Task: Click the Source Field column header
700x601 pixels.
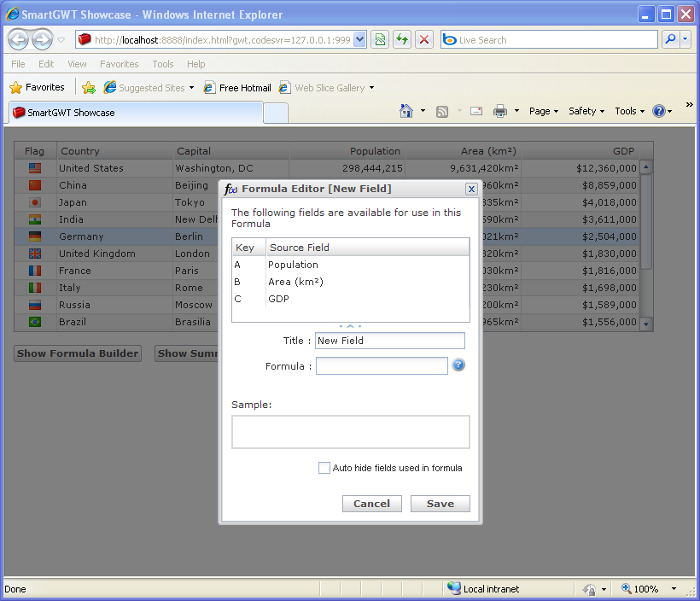Action: coord(367,248)
